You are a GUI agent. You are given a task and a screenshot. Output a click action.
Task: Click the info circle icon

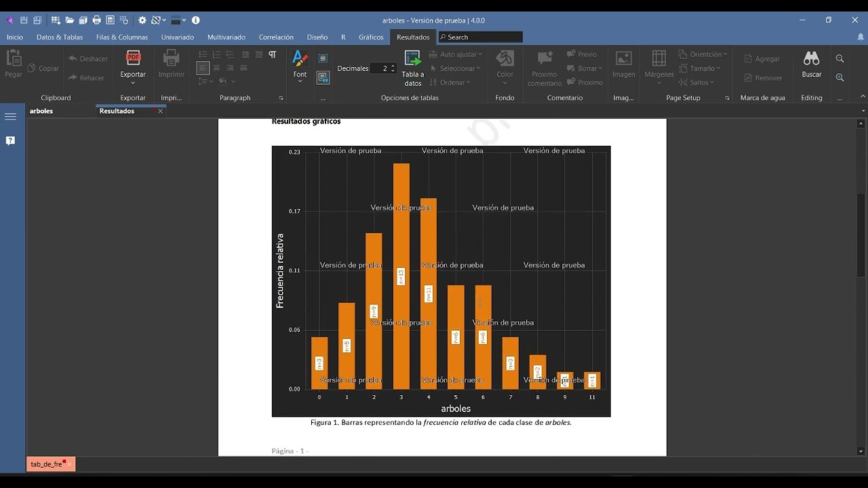pyautogui.click(x=196, y=20)
